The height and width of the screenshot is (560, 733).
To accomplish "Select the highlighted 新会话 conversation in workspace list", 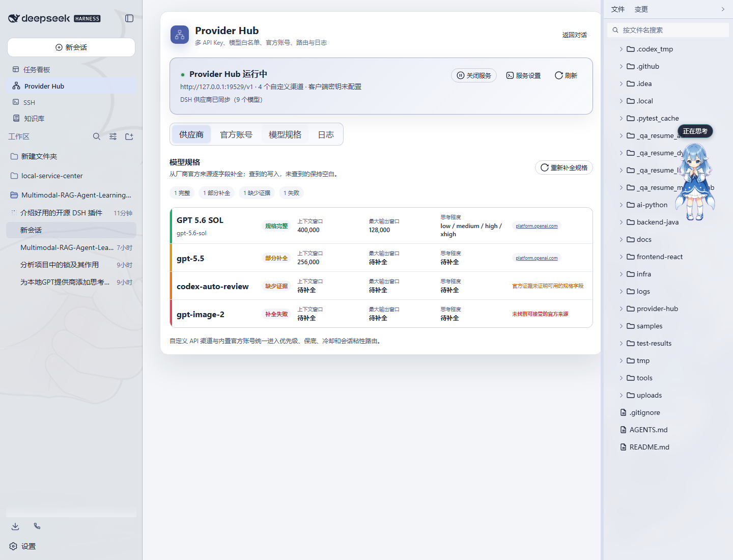I will tap(71, 230).
